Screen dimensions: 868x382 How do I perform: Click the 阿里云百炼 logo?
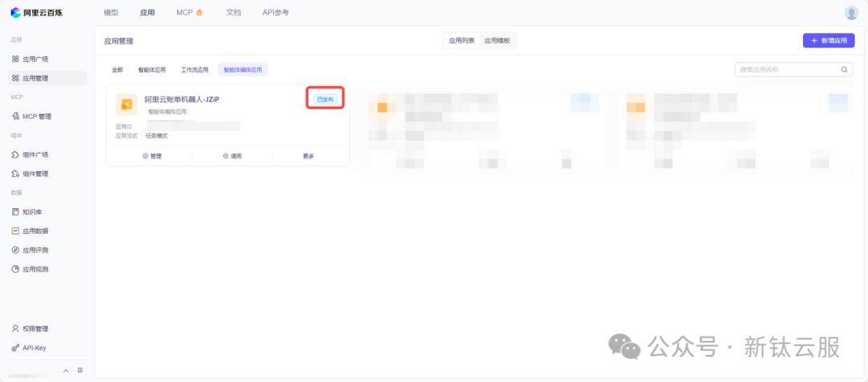coord(36,12)
